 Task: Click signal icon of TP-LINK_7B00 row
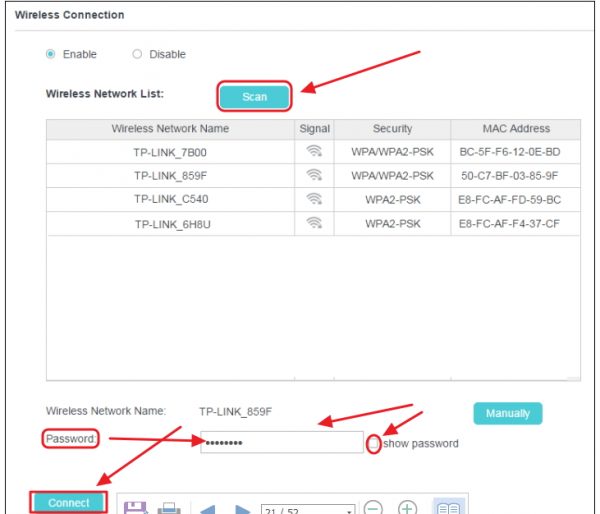[314, 151]
